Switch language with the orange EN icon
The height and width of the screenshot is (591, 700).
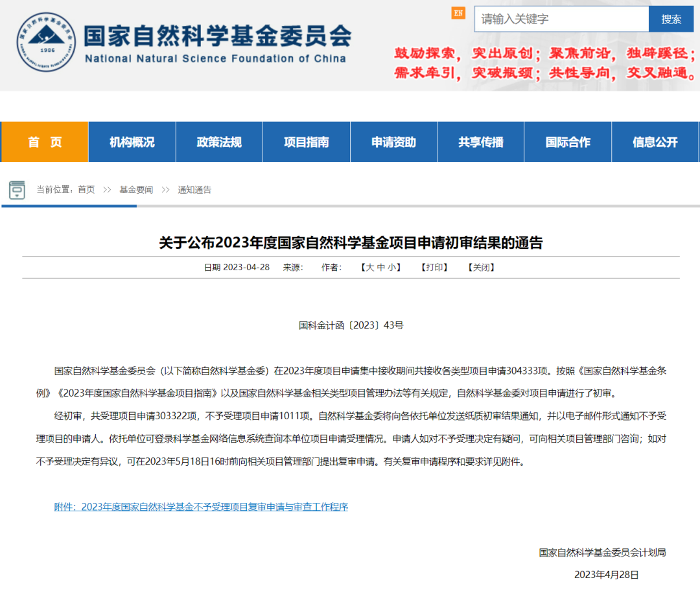pos(458,13)
